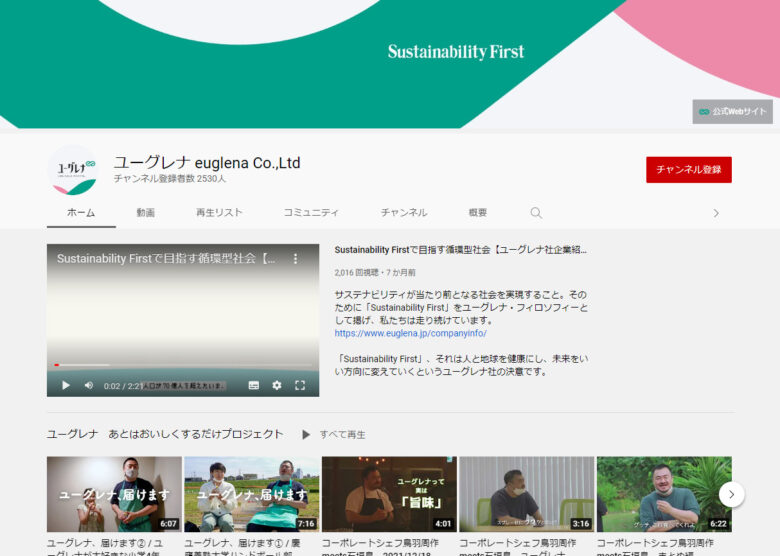Click the ユーグレナ euglena Co.,Ltd channel name
780x556 pixels.
pos(207,163)
